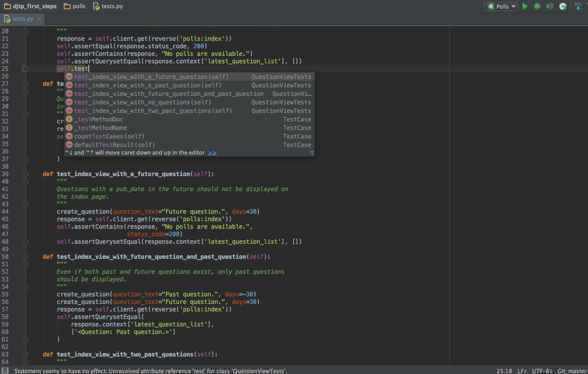This screenshot has height=374, width=588.
Task: Choose test_index_view_with_two_past_questions completion
Action: coord(189,111)
